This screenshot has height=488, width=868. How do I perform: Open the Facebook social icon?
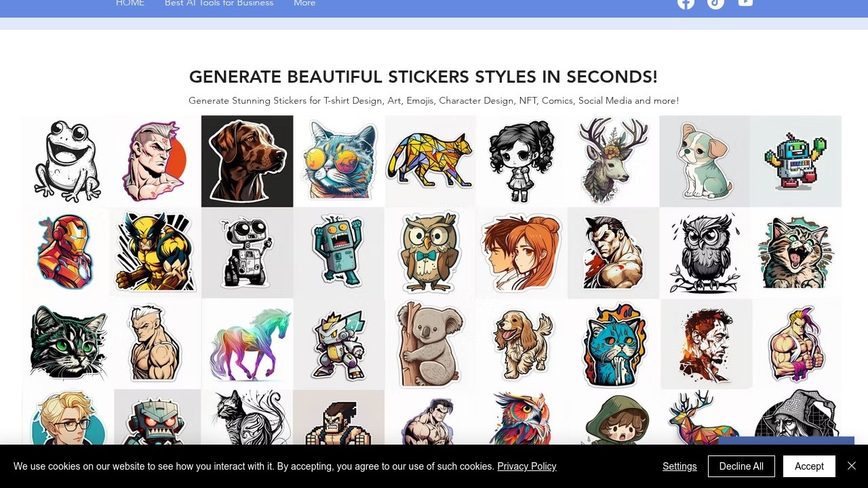click(x=686, y=3)
